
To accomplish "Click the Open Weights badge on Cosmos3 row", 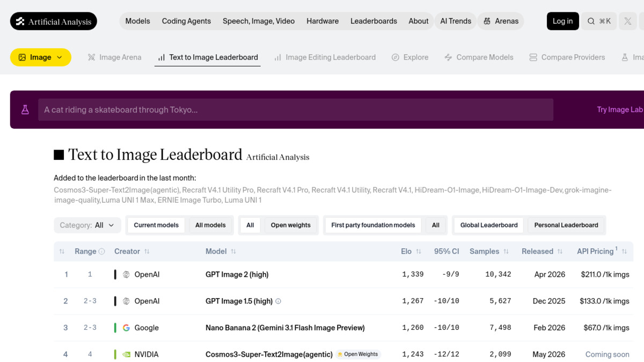I will click(358, 354).
